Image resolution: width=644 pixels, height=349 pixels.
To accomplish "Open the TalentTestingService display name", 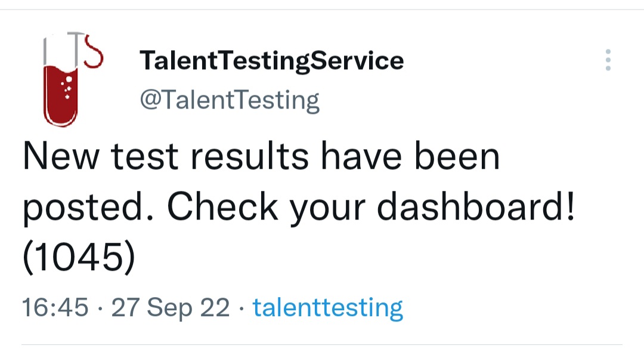I will coord(271,61).
